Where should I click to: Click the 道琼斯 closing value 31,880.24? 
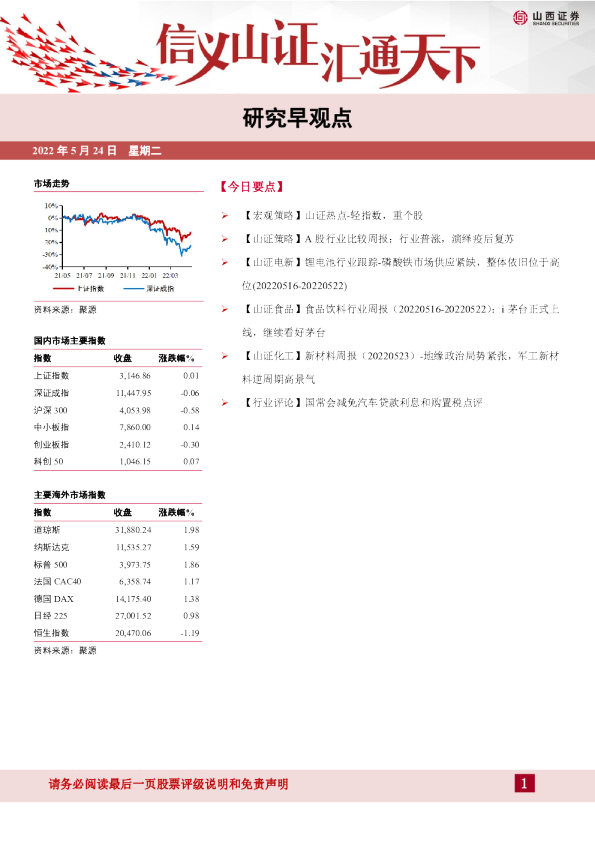pos(133,530)
